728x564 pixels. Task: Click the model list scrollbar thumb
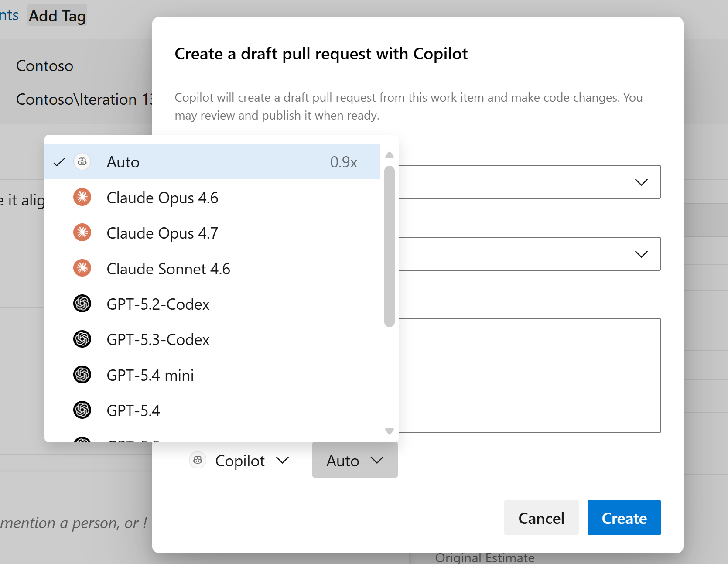pos(390,246)
